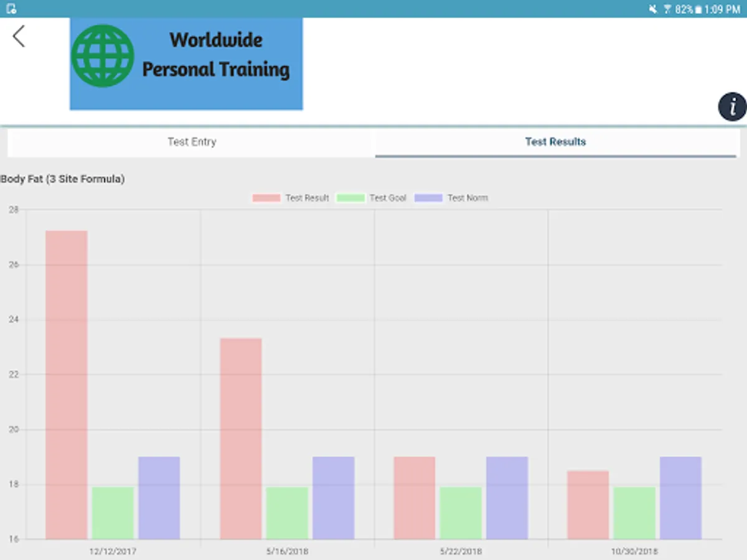Click the red Test Result legend swatch

point(266,198)
